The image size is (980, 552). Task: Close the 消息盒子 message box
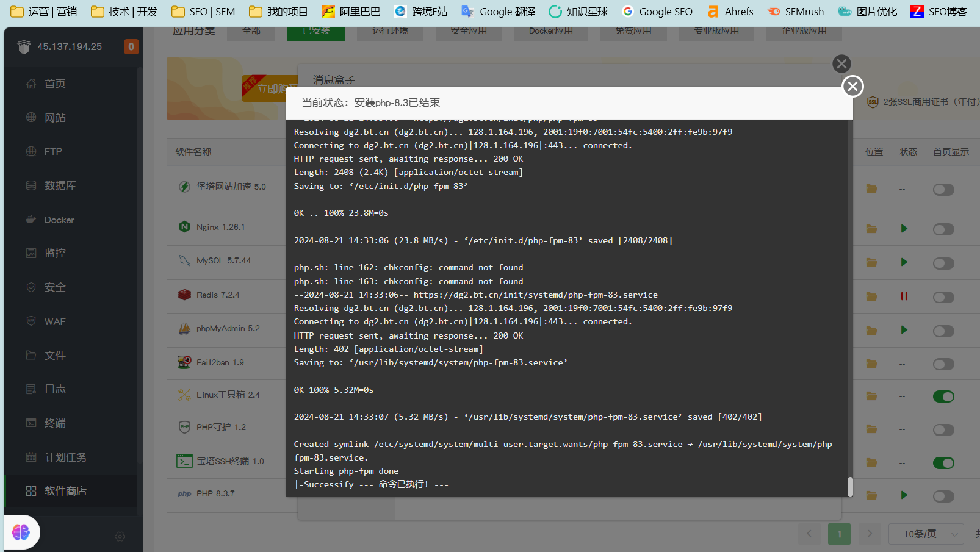point(841,63)
